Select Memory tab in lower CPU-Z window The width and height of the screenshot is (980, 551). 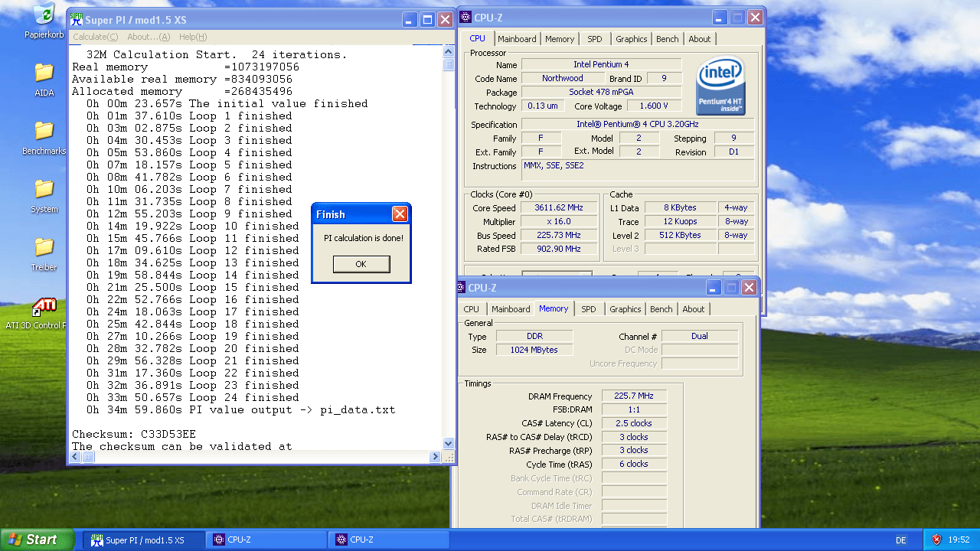554,308
